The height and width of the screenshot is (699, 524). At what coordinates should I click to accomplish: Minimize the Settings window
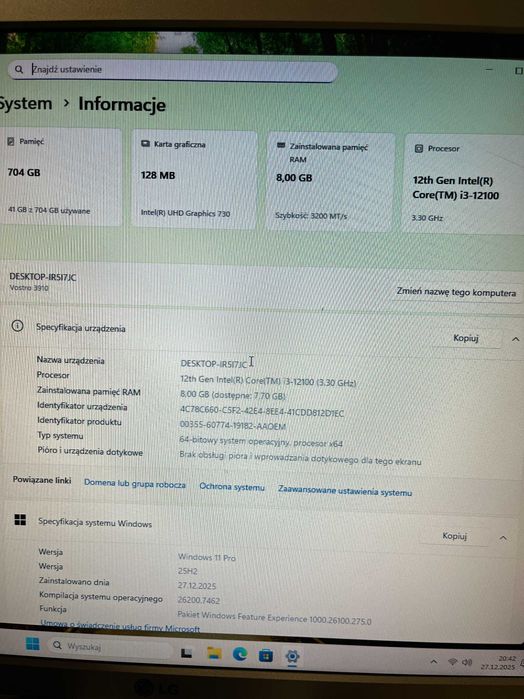pos(489,70)
